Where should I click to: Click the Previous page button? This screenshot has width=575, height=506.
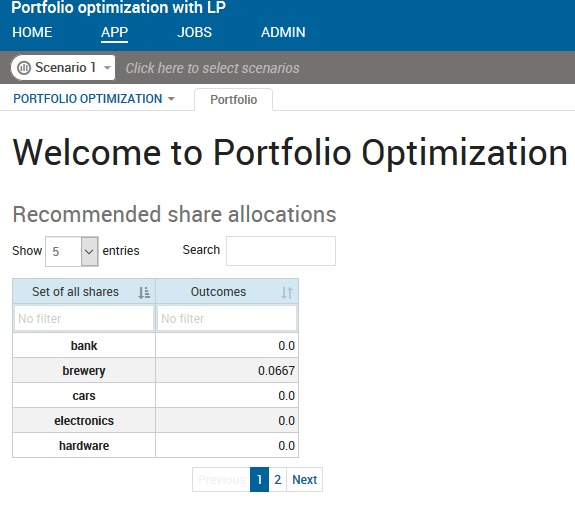click(x=221, y=480)
